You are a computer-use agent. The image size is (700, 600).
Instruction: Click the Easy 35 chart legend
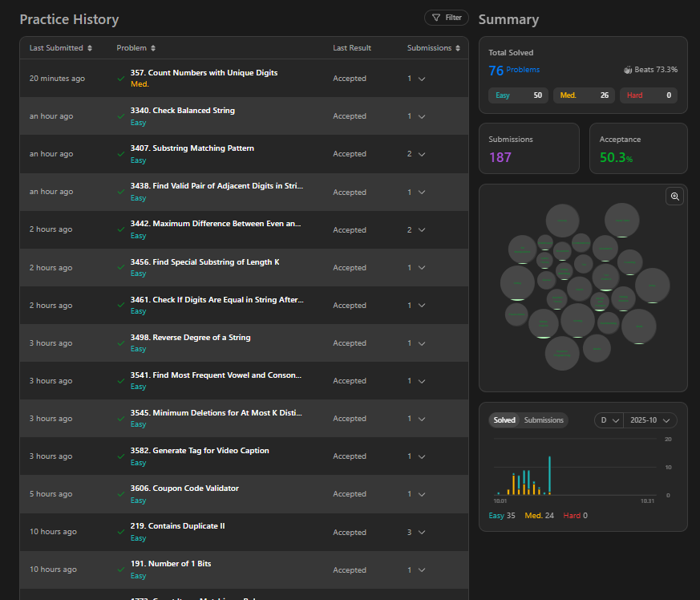[502, 516]
